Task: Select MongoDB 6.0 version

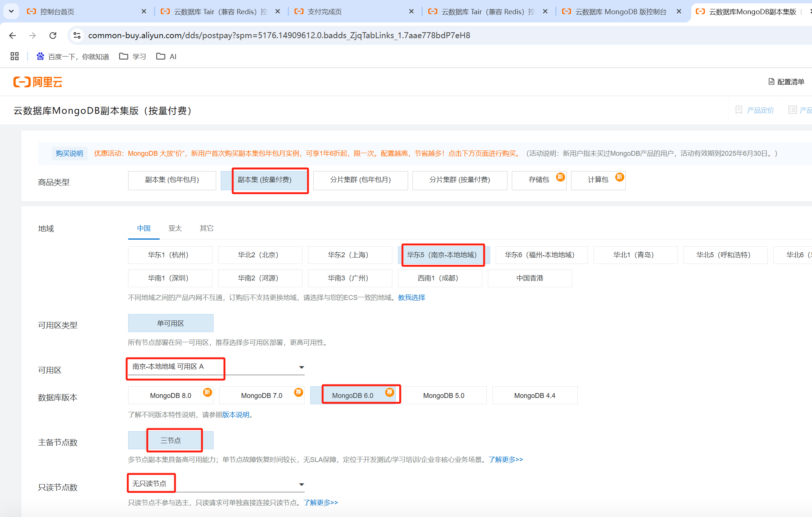Action: click(353, 396)
